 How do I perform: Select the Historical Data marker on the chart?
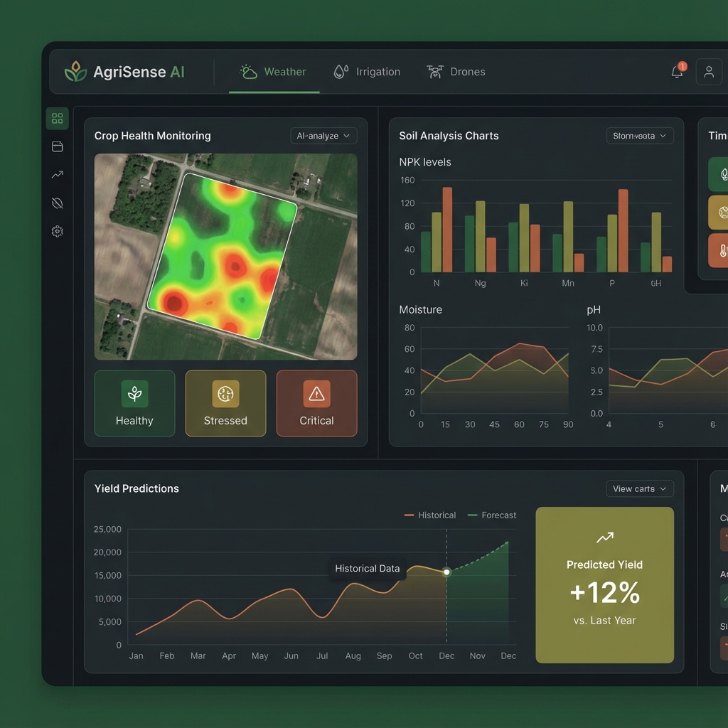click(x=446, y=572)
